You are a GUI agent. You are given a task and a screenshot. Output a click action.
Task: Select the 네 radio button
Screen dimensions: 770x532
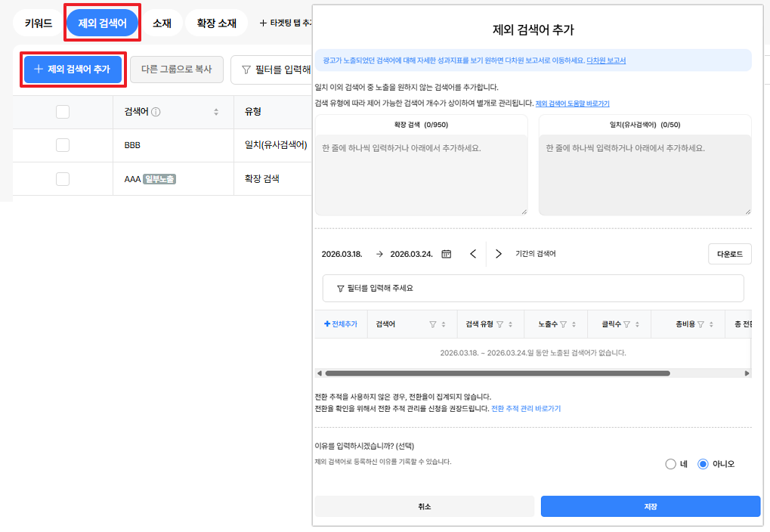point(671,464)
